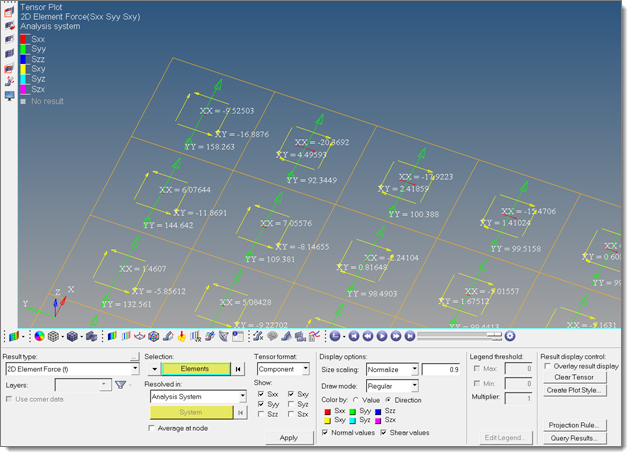Toggle the Average at node checkbox

151,428
